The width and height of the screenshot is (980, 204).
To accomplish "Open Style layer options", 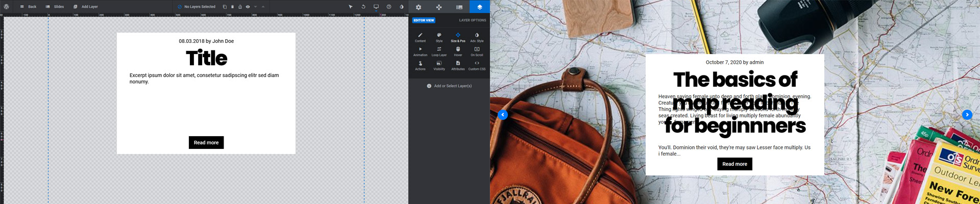I will [439, 38].
